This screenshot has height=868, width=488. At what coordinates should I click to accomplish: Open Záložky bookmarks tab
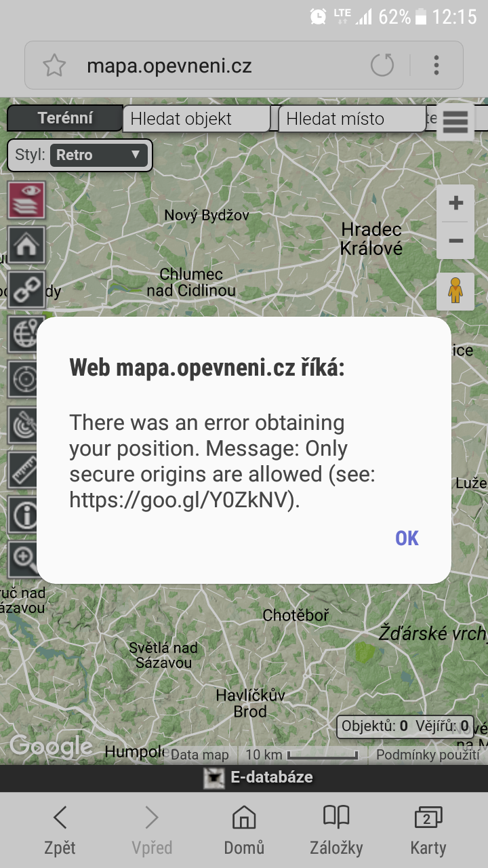pyautogui.click(x=336, y=831)
